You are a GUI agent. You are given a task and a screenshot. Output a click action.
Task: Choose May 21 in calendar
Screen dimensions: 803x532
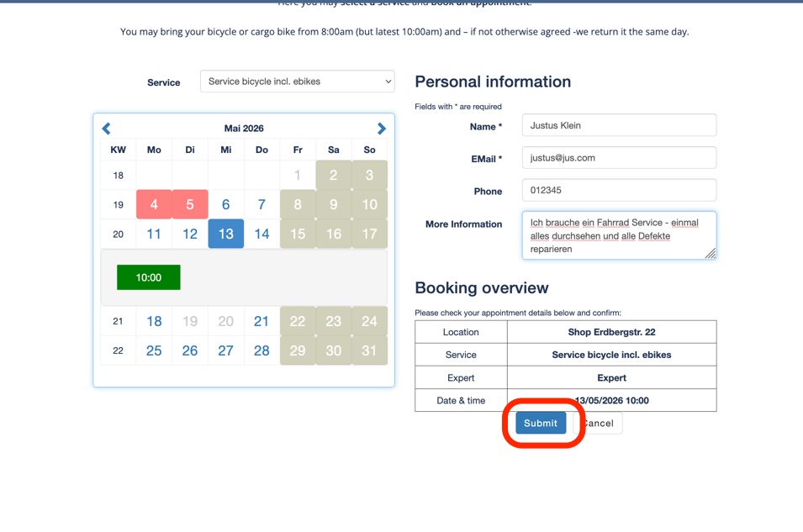pyautogui.click(x=262, y=321)
